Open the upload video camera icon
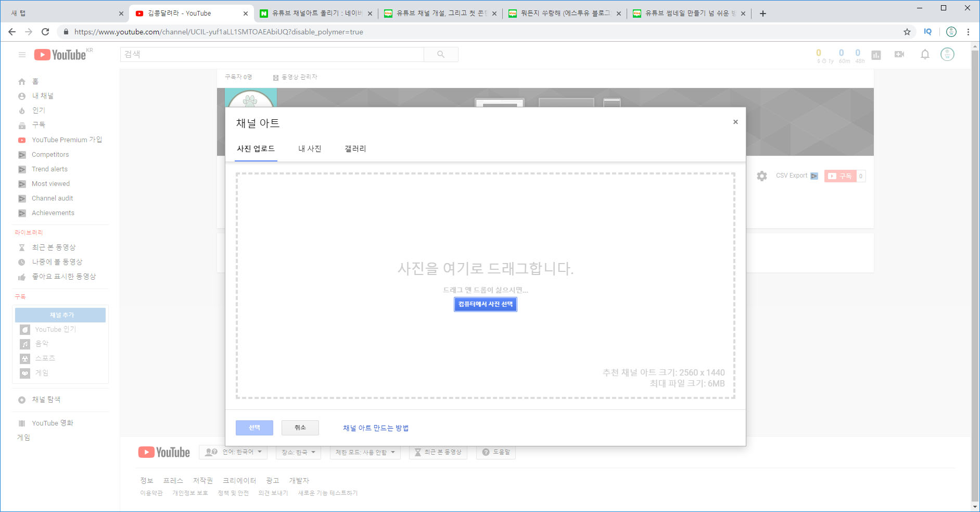This screenshot has height=512, width=980. point(899,54)
